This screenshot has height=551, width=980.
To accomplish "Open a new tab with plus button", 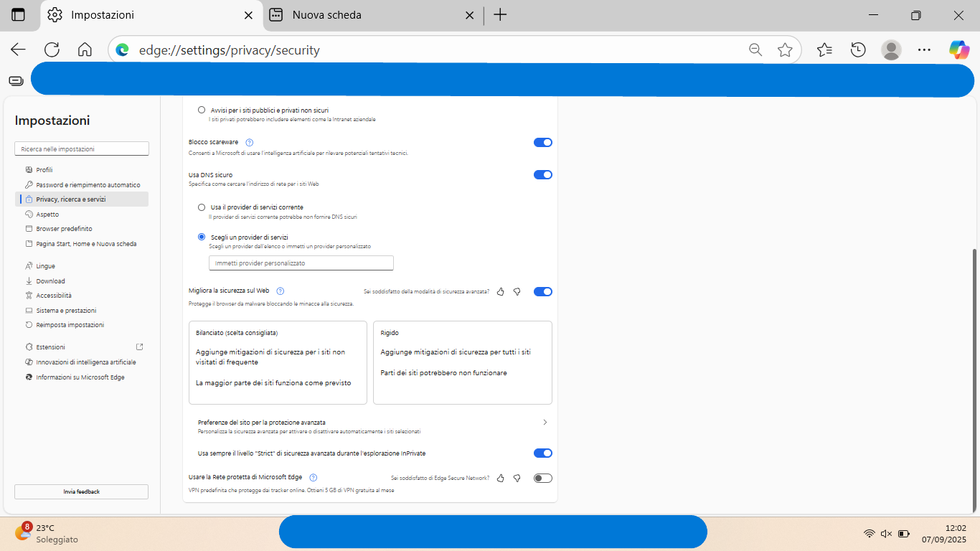I will click(x=501, y=15).
